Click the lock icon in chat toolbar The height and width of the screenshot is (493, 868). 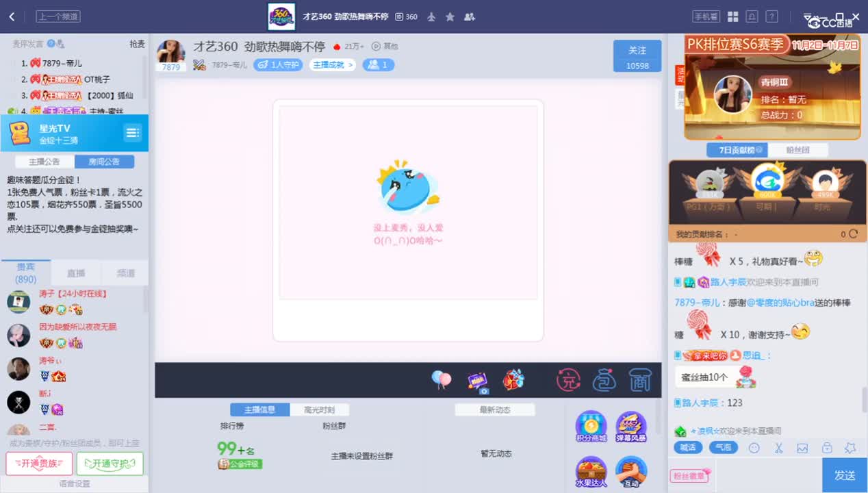pyautogui.click(x=827, y=448)
